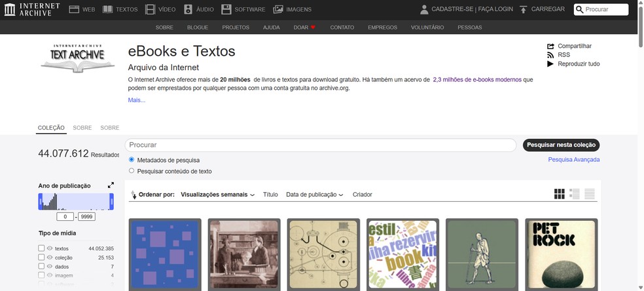Expand description with Mais... link
The width and height of the screenshot is (644, 291).
(x=136, y=100)
